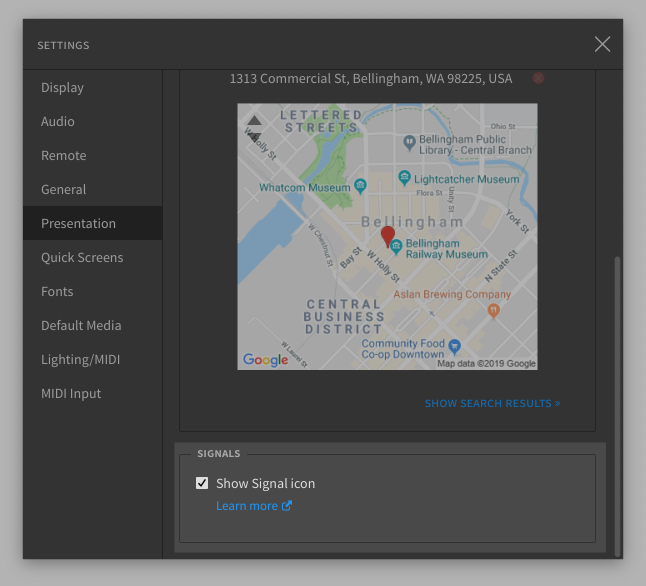Click Aslan Brewing Company restaurant marker
The height and width of the screenshot is (586, 646).
[x=493, y=310]
